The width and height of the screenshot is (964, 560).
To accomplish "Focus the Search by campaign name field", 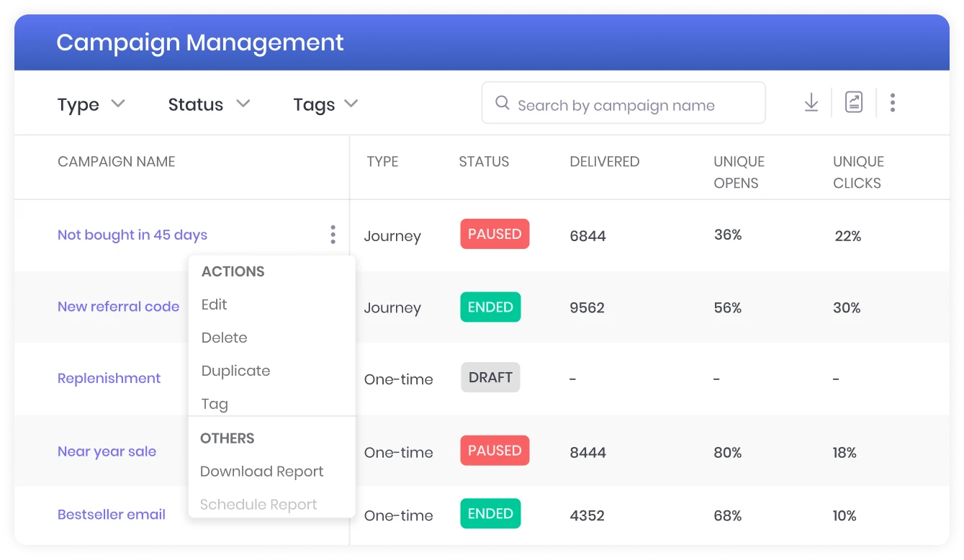I will coord(623,103).
